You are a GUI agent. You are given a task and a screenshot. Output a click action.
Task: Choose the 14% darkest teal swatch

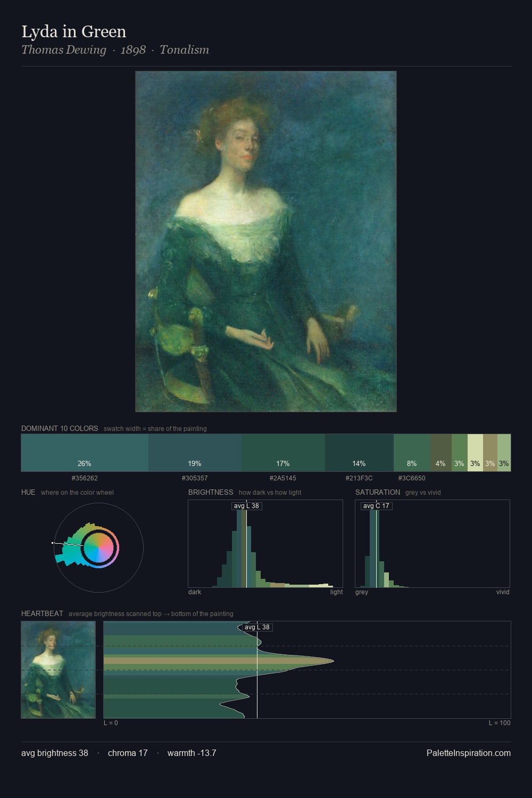click(x=359, y=453)
